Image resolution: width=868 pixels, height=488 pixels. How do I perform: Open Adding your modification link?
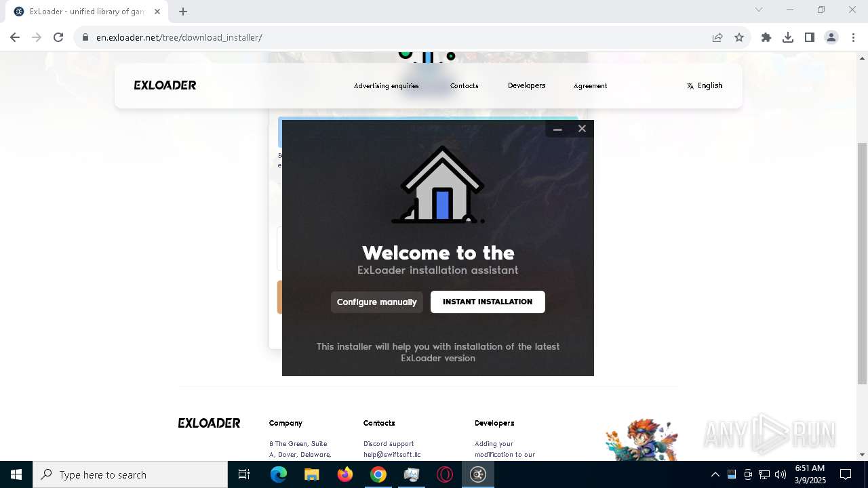[x=505, y=449]
